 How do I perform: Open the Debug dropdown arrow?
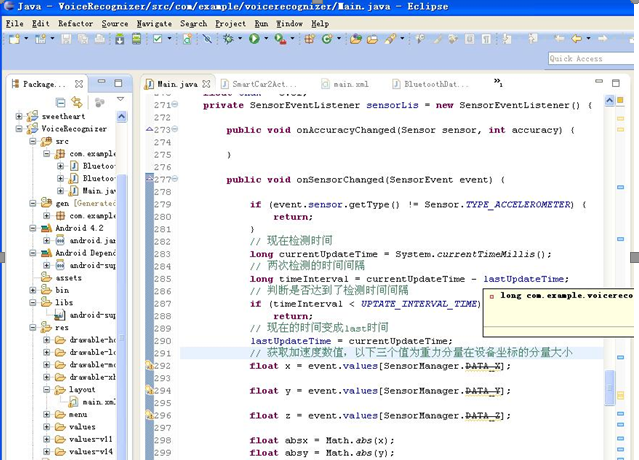(x=240, y=39)
